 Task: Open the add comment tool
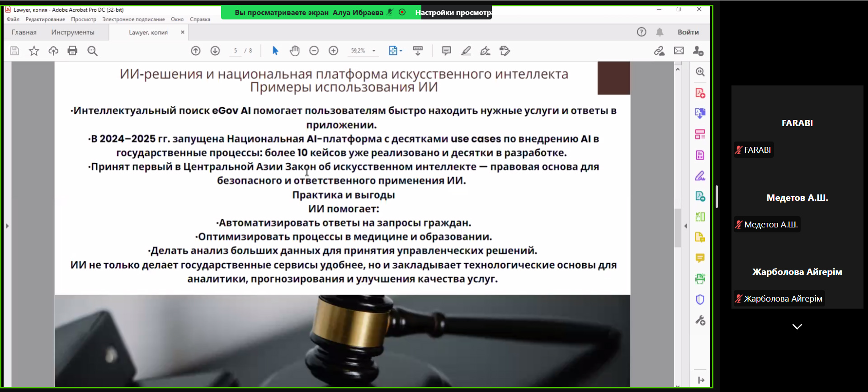(x=446, y=51)
